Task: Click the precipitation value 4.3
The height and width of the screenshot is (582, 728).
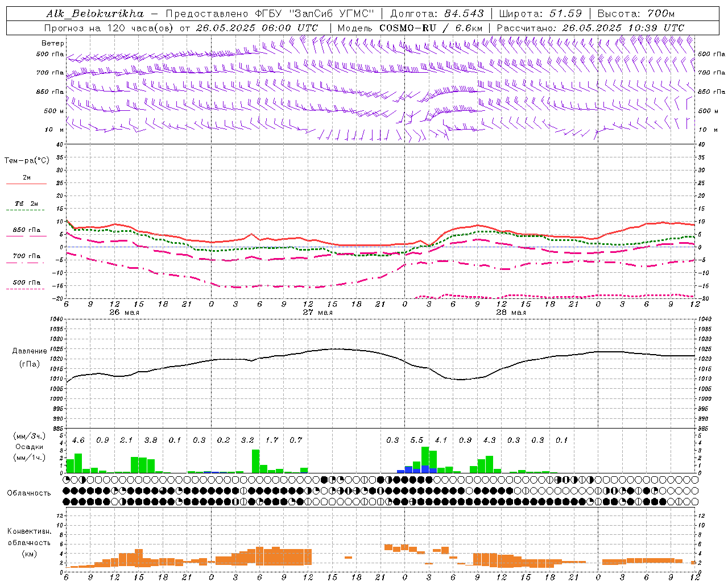Action: 489,440
